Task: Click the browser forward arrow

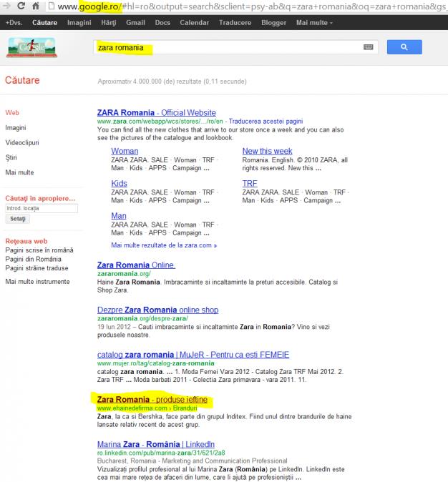Action: pos(6,6)
